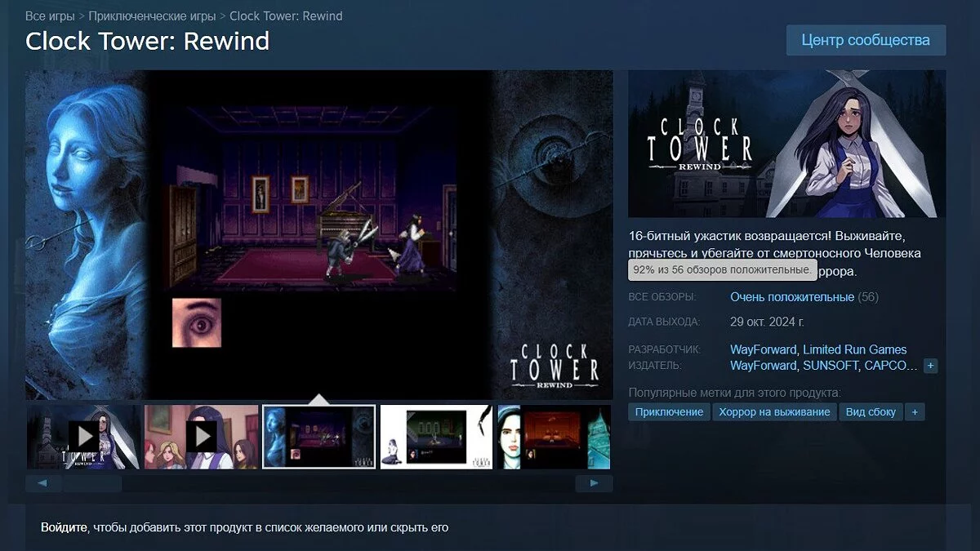Play the first trailer thumbnail
Viewport: 980px width, 551px height.
click(83, 437)
